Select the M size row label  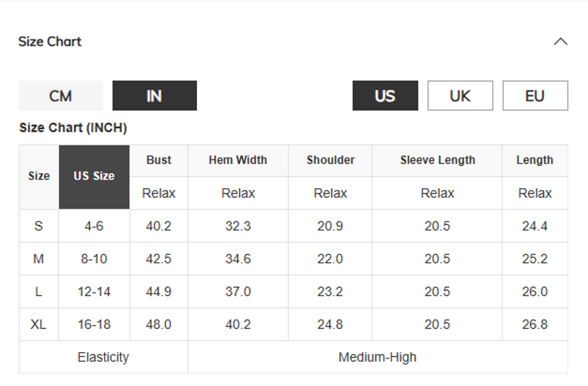tap(39, 259)
